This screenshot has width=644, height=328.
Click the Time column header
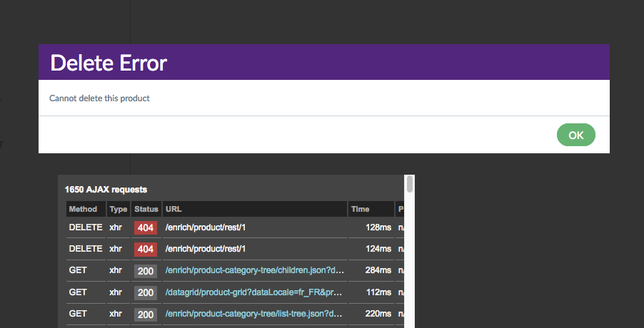point(371,209)
